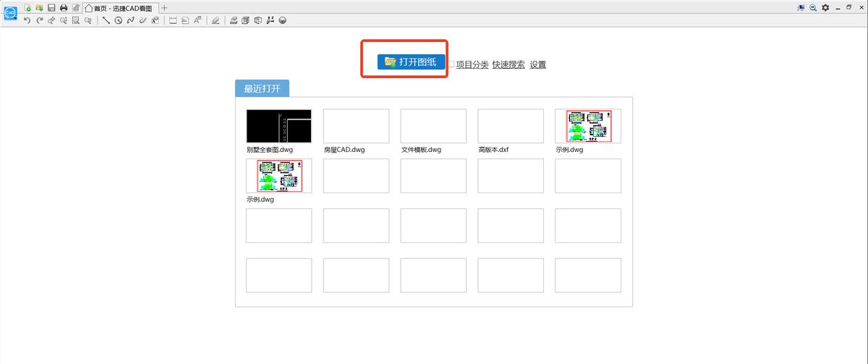Add a new tab with plus button
This screenshot has height=364, width=868.
(164, 7)
